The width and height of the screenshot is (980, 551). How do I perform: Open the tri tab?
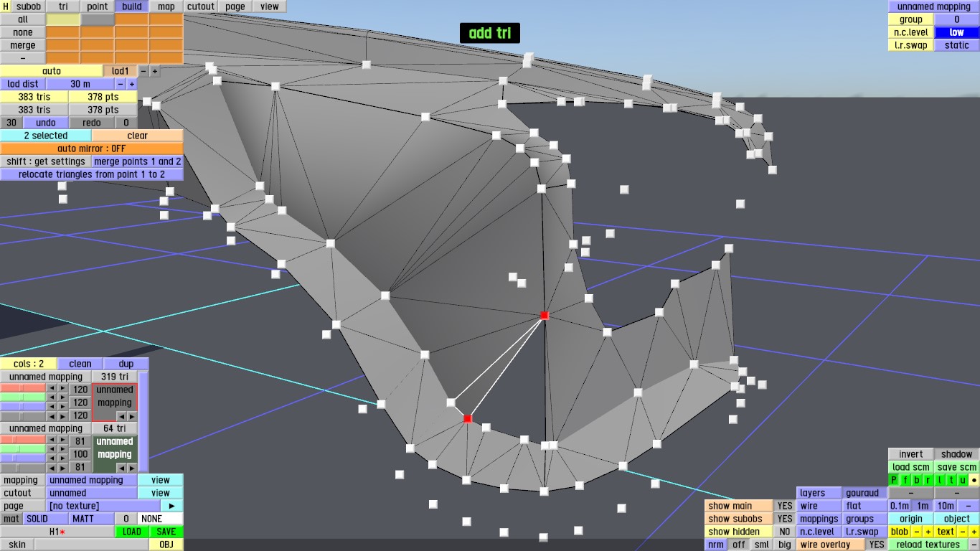(x=63, y=6)
